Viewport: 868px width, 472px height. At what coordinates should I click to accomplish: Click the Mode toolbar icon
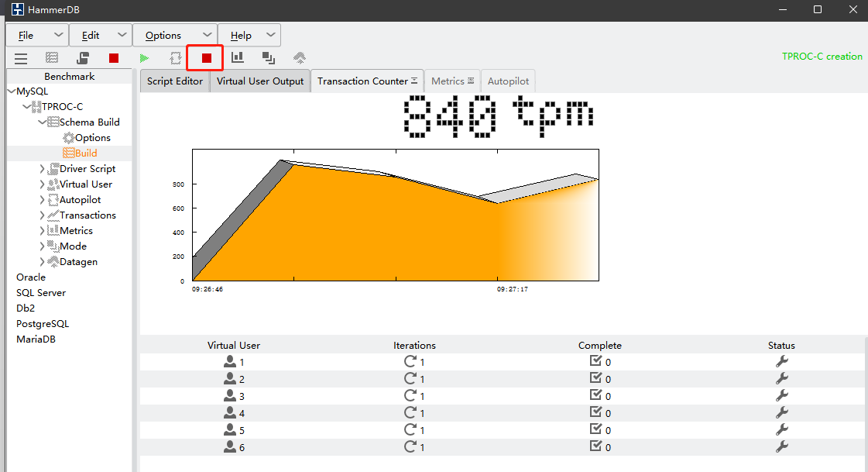point(269,57)
